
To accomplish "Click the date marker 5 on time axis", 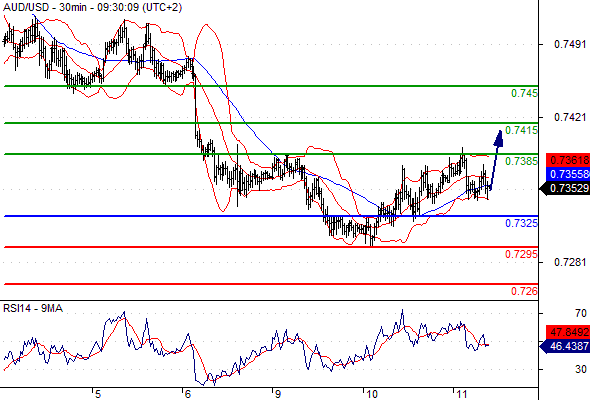I will click(x=97, y=394).
